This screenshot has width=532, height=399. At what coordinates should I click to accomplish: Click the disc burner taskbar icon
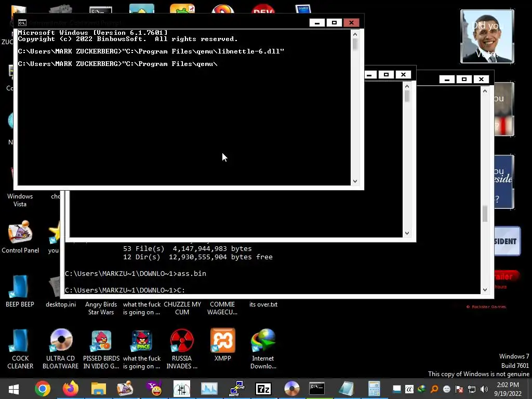[x=292, y=389]
